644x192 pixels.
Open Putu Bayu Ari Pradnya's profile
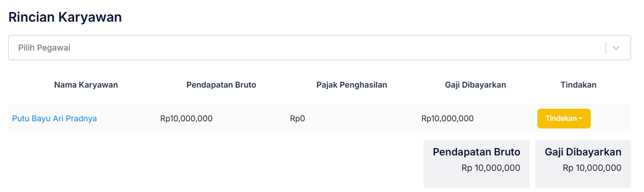55,118
